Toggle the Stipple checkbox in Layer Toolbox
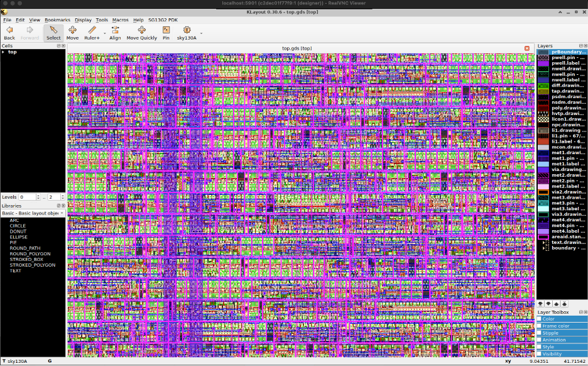Image resolution: width=588 pixels, height=366 pixels. pyautogui.click(x=539, y=333)
